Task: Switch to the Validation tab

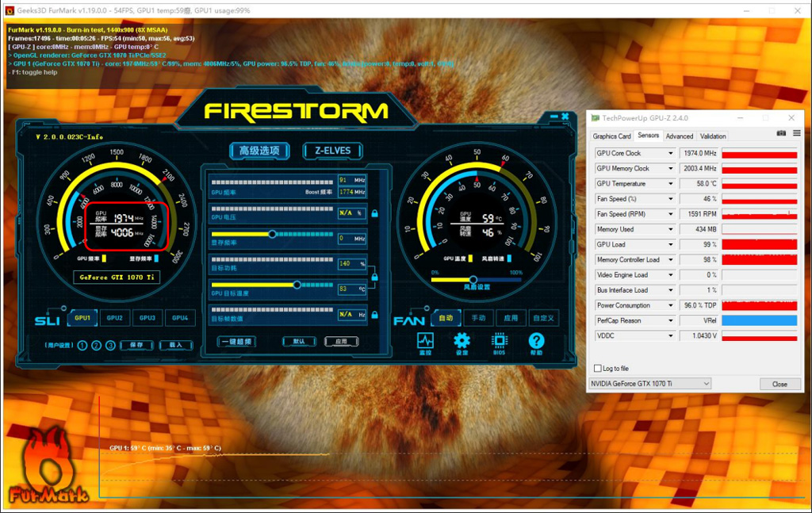Action: [x=713, y=136]
